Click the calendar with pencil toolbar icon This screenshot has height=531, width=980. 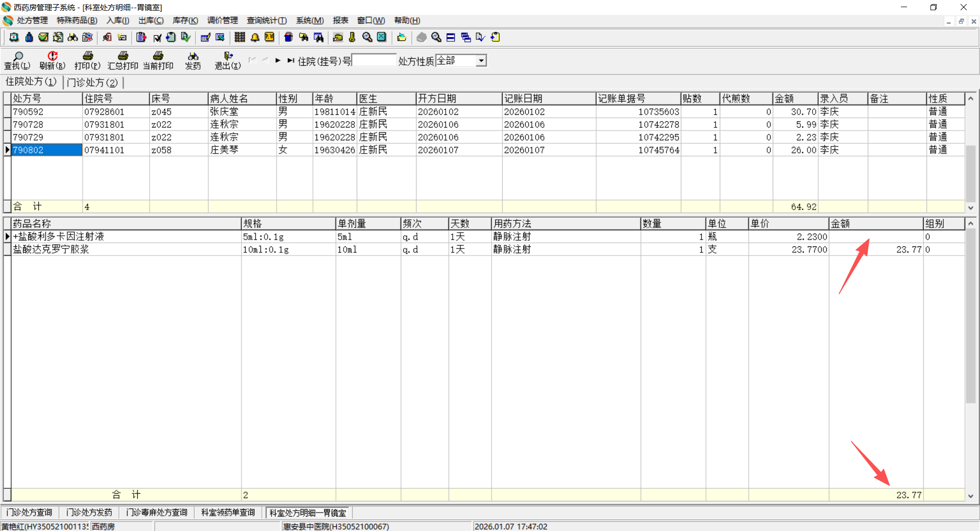206,37
